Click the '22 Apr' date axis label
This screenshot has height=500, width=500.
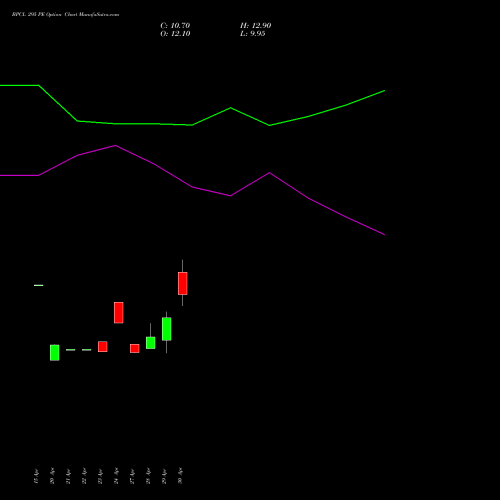(84, 476)
